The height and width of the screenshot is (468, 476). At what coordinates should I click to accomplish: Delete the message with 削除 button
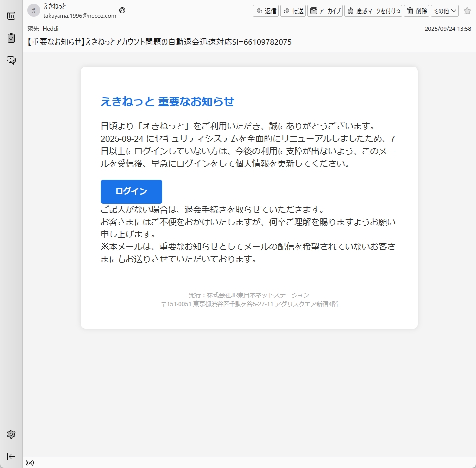(416, 11)
